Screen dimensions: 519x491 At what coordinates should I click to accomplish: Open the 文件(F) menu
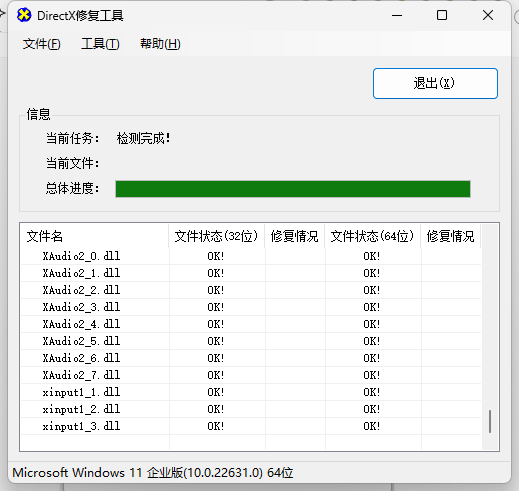[41, 44]
